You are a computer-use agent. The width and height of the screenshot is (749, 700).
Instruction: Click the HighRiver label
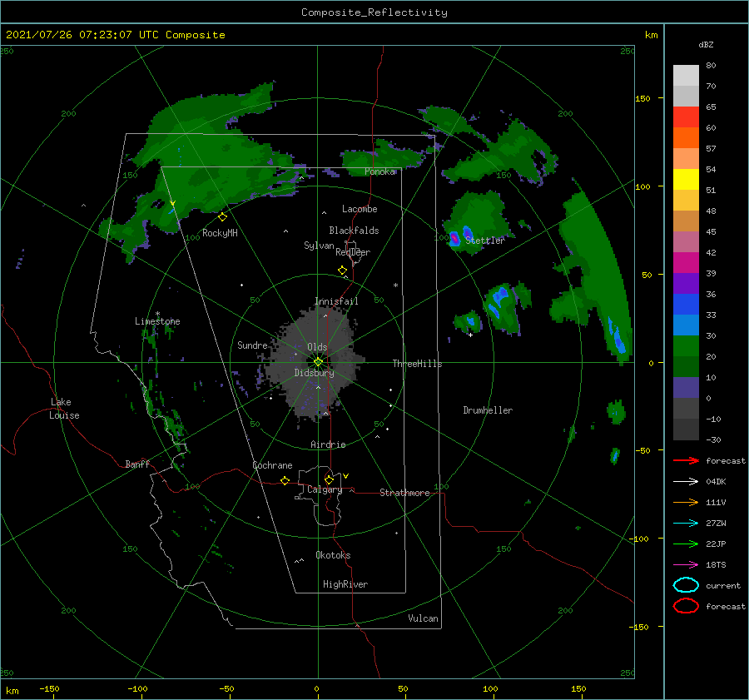345,584
